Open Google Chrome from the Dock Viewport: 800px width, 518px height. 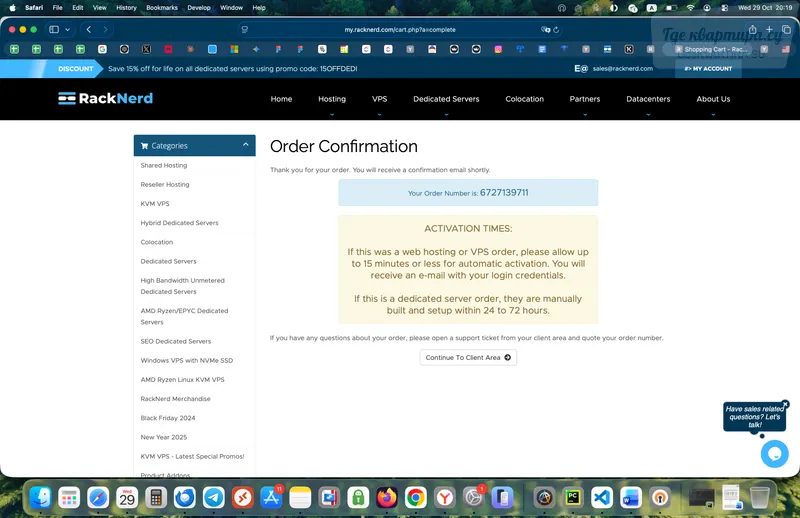[x=416, y=497]
